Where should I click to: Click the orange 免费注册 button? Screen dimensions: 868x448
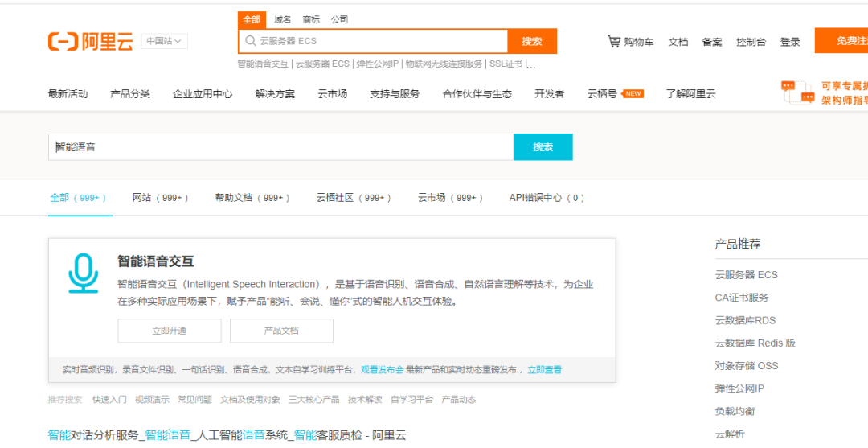click(841, 41)
